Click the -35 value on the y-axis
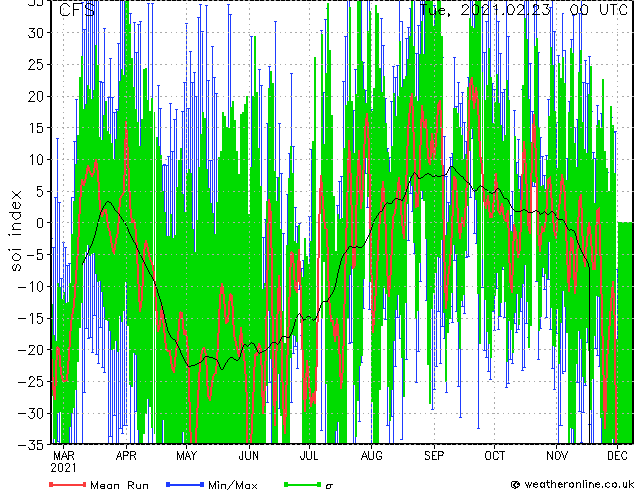 [31, 445]
